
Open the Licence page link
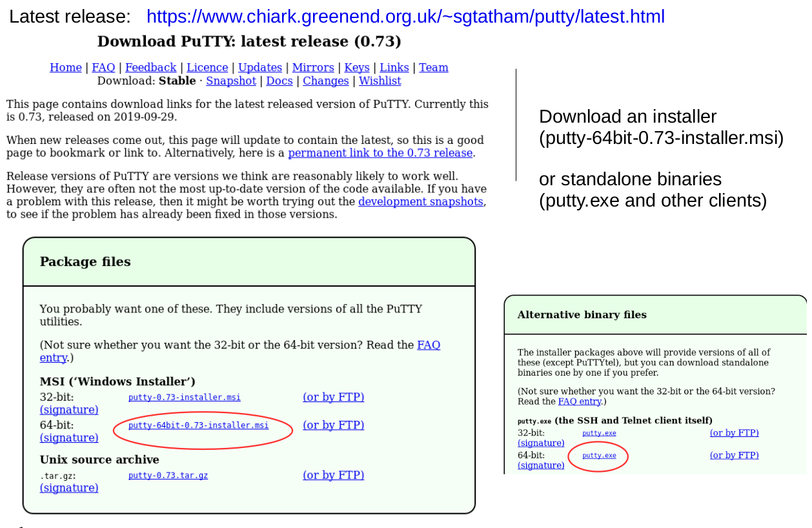coord(207,68)
